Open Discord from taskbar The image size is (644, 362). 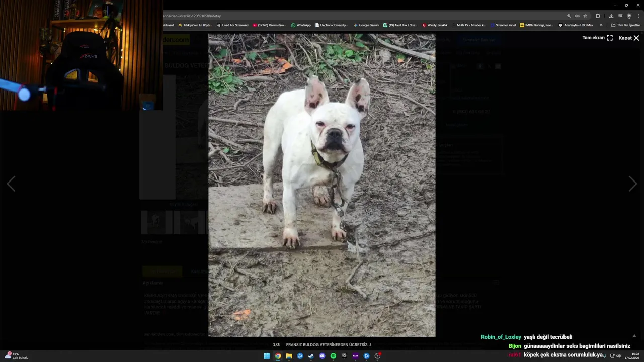[x=322, y=356]
